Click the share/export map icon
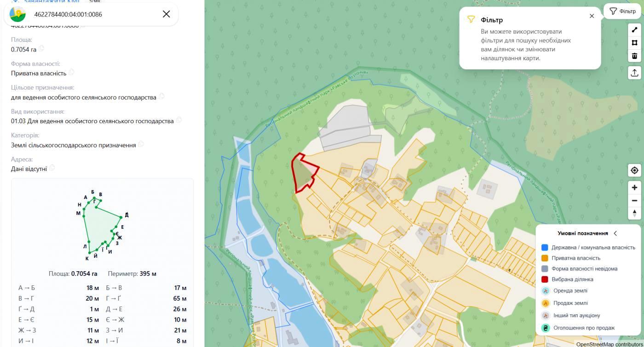 634,73
